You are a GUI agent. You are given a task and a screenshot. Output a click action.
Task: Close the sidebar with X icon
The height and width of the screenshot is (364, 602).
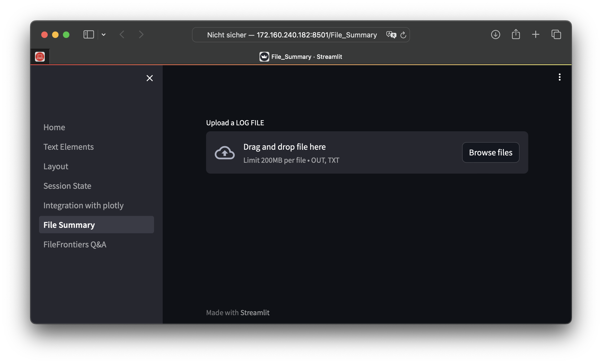[149, 78]
